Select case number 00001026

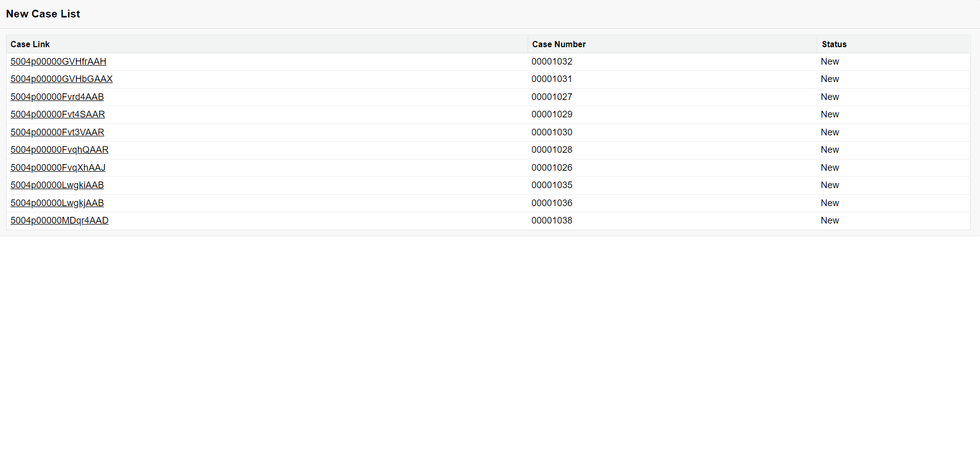pos(552,168)
